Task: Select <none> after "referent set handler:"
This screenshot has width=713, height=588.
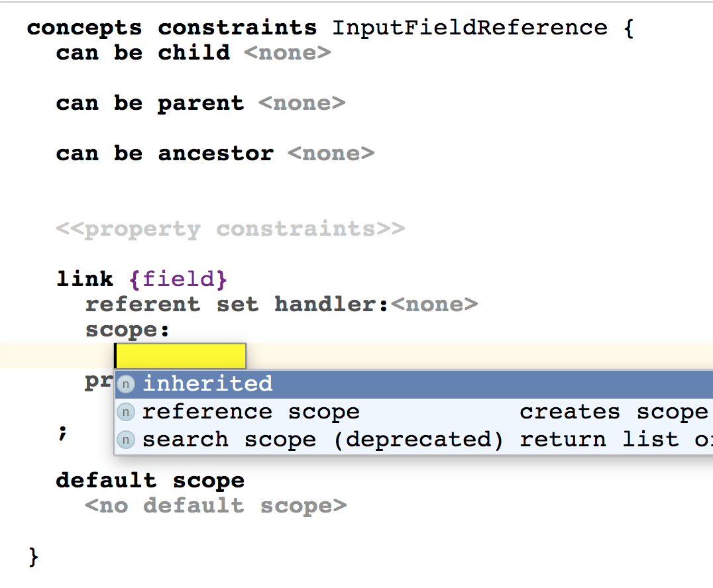Action: pyautogui.click(x=434, y=305)
